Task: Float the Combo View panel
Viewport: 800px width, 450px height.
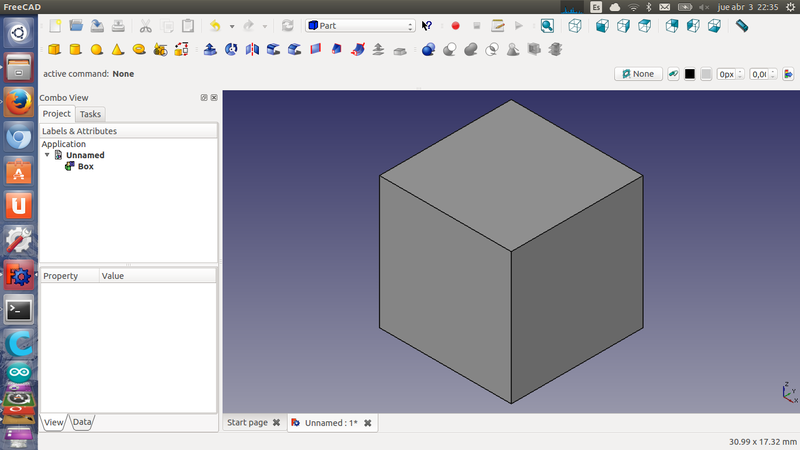Action: pos(204,97)
